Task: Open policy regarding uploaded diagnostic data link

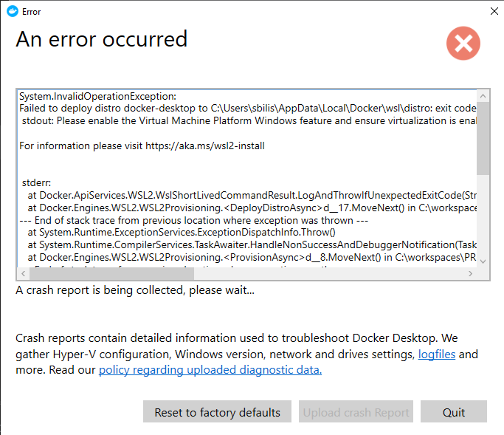Action: coord(210,370)
